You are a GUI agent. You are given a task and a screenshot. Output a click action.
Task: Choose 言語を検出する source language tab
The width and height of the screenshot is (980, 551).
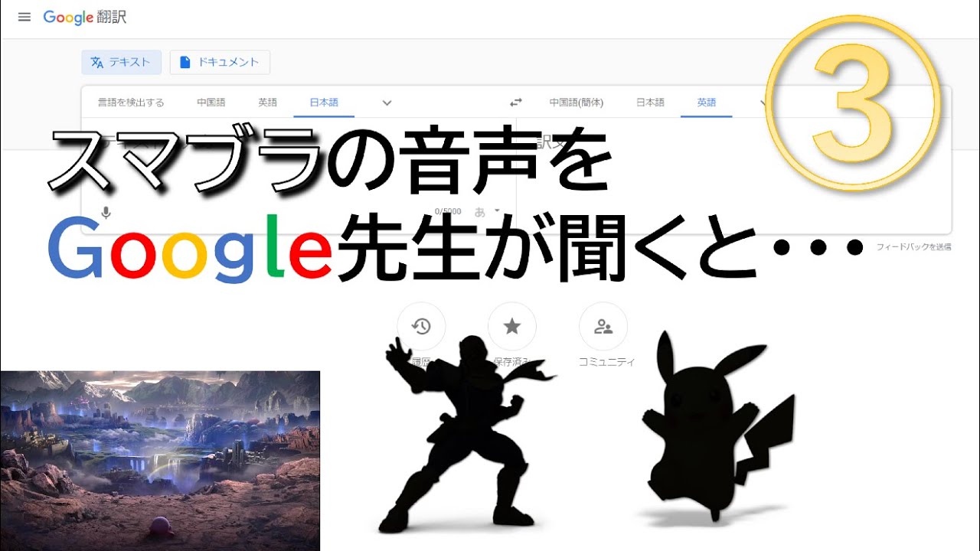pyautogui.click(x=130, y=103)
